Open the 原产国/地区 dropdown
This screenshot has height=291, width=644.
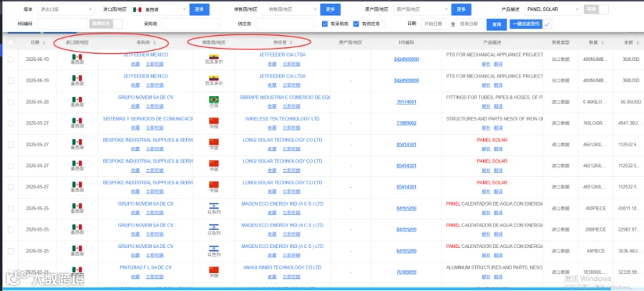point(421,9)
